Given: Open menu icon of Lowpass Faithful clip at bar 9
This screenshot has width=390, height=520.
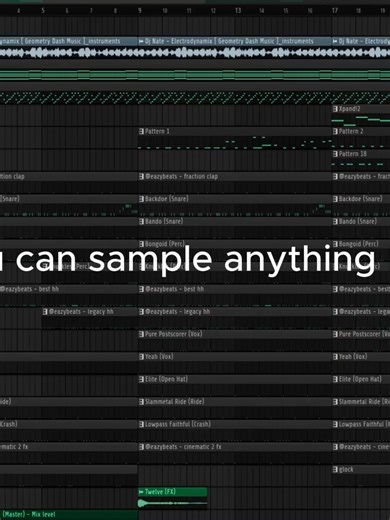Looking at the screenshot, I should pos(141,424).
